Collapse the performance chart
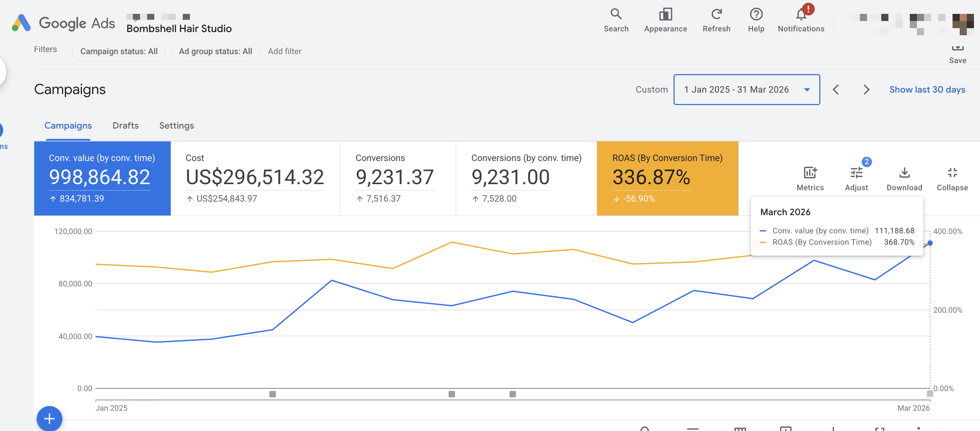The width and height of the screenshot is (980, 431). (952, 179)
